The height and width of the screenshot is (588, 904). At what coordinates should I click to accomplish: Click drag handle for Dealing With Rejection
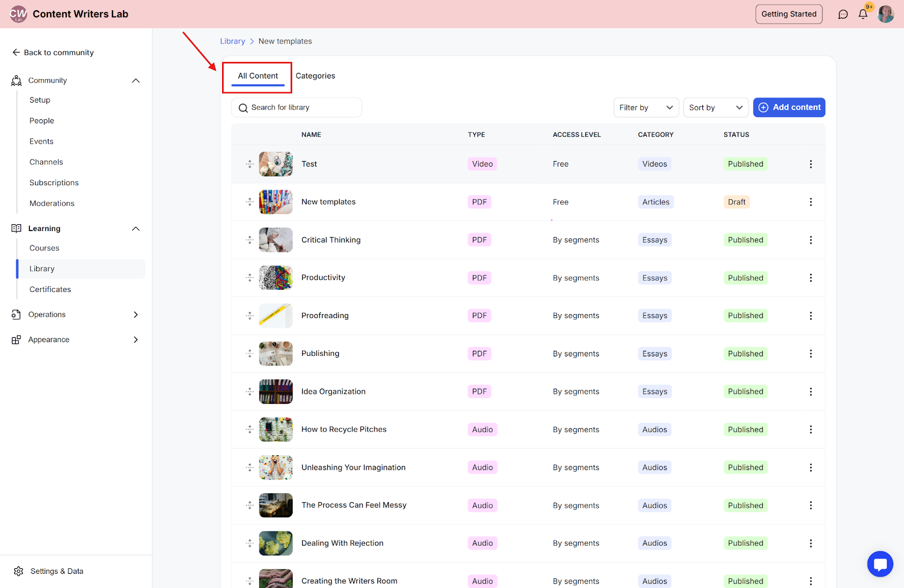pos(250,543)
